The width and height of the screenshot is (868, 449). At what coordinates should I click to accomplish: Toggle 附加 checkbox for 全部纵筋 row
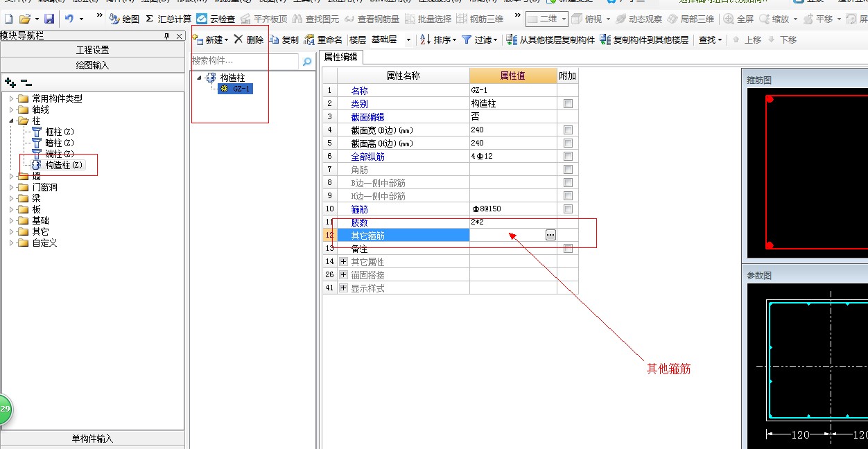pos(568,156)
